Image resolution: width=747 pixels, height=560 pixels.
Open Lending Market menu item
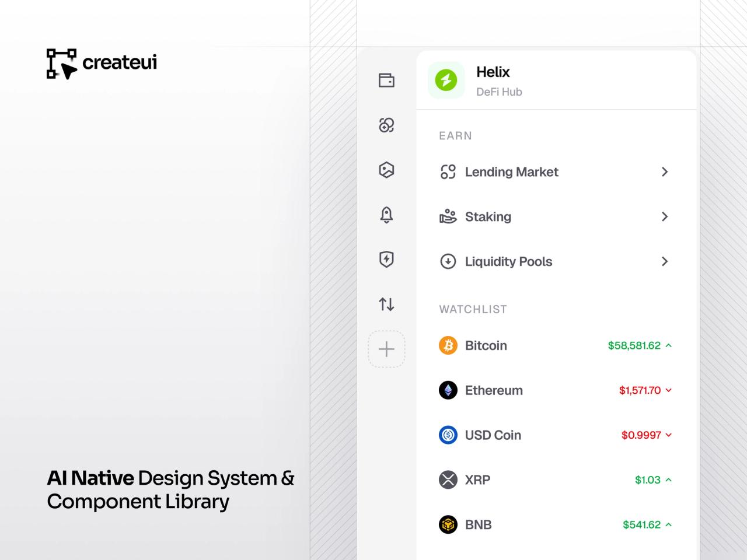click(556, 171)
